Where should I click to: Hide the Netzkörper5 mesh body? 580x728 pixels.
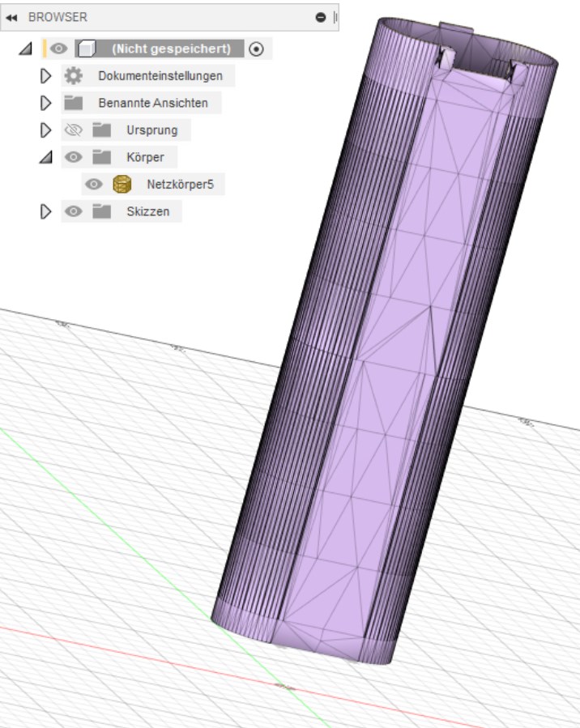click(x=94, y=185)
